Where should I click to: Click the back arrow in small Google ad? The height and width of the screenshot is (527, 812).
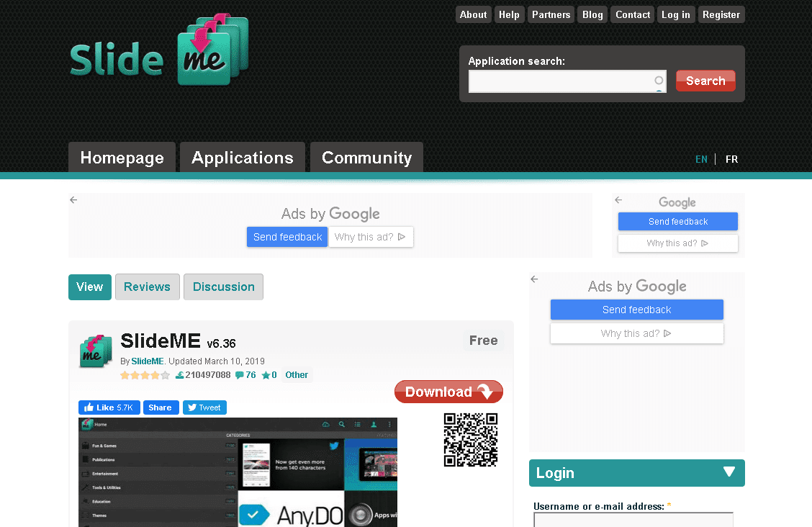[618, 200]
